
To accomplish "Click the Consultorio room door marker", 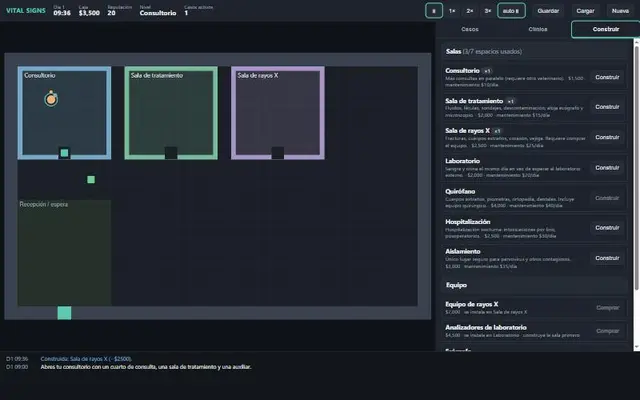I will [x=64, y=153].
